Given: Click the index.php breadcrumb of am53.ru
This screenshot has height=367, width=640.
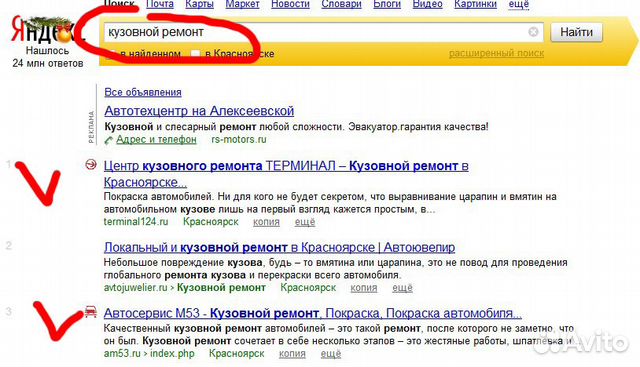Looking at the screenshot, I should click(172, 354).
